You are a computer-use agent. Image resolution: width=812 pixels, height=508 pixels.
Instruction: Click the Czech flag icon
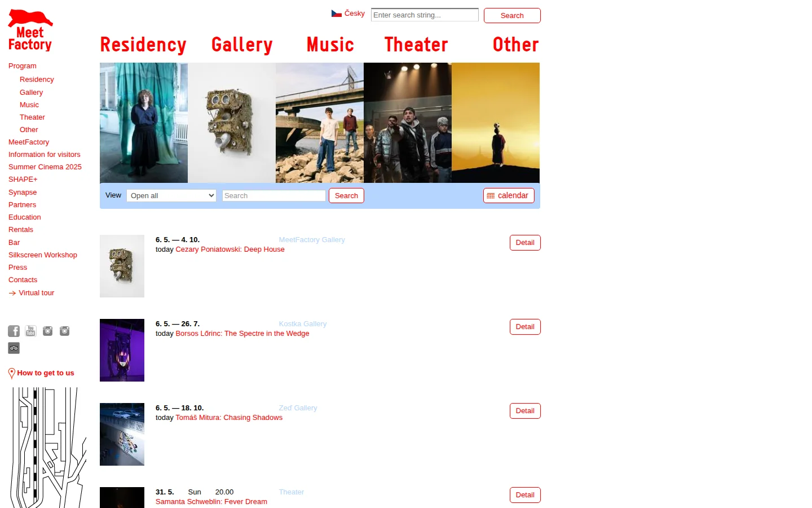click(337, 14)
